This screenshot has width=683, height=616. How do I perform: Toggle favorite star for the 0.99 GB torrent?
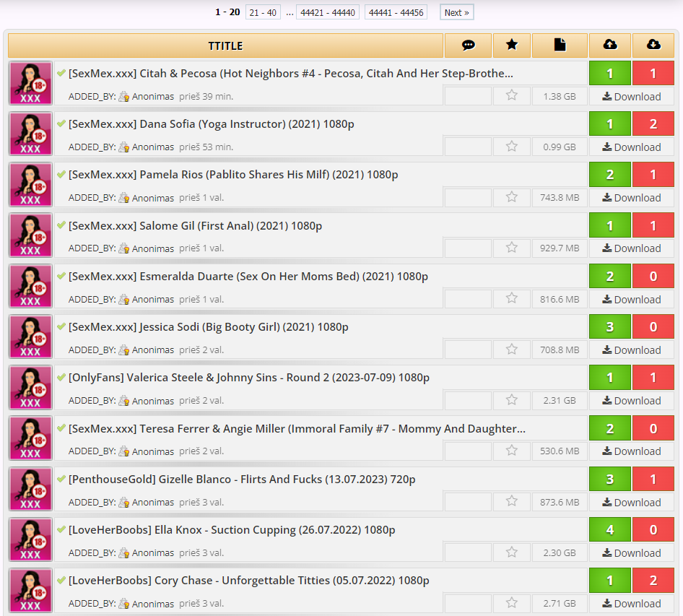point(512,147)
